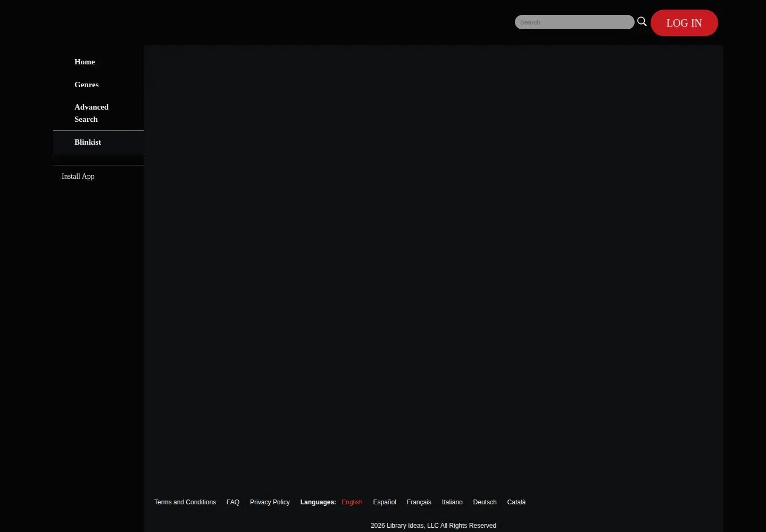Focus the Search input field
This screenshot has height=532, width=766.
(574, 22)
